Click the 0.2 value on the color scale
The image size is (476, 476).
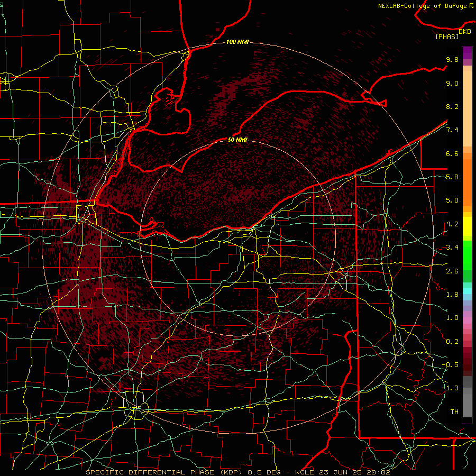pos(452,342)
